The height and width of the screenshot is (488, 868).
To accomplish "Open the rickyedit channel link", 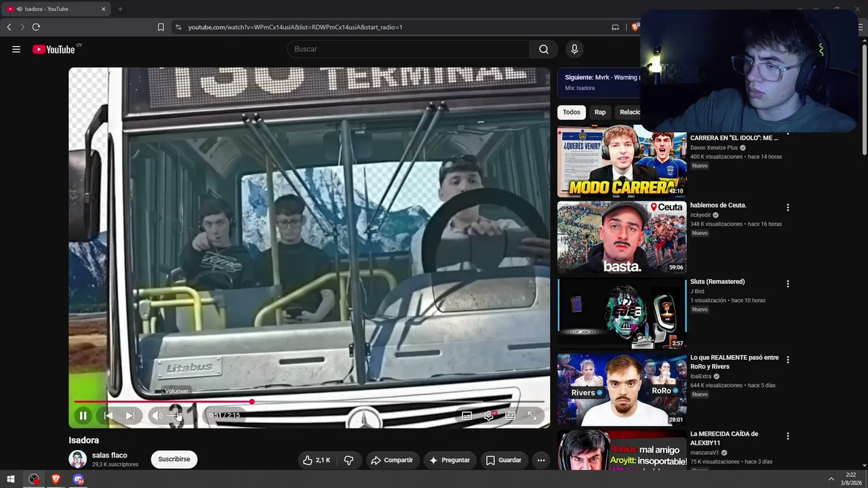I will pos(700,216).
